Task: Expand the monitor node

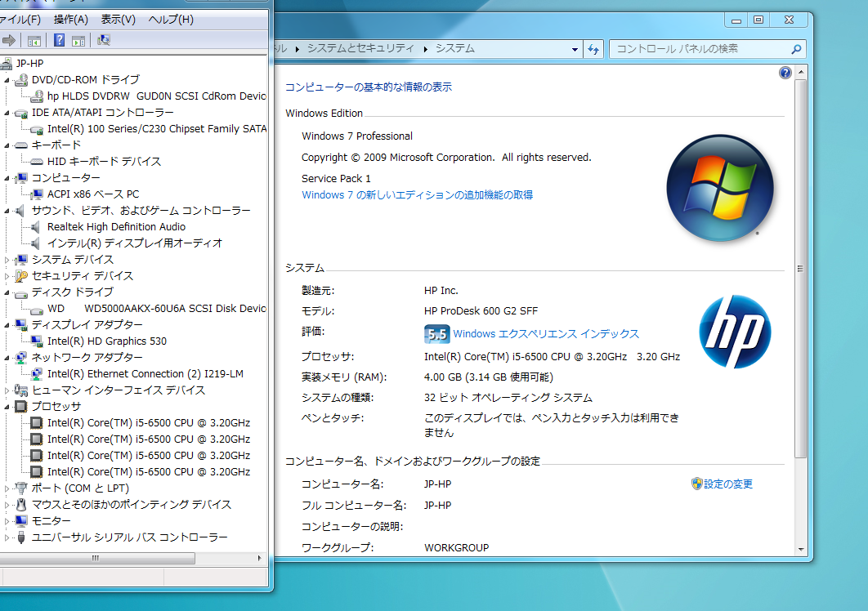Action: click(7, 521)
